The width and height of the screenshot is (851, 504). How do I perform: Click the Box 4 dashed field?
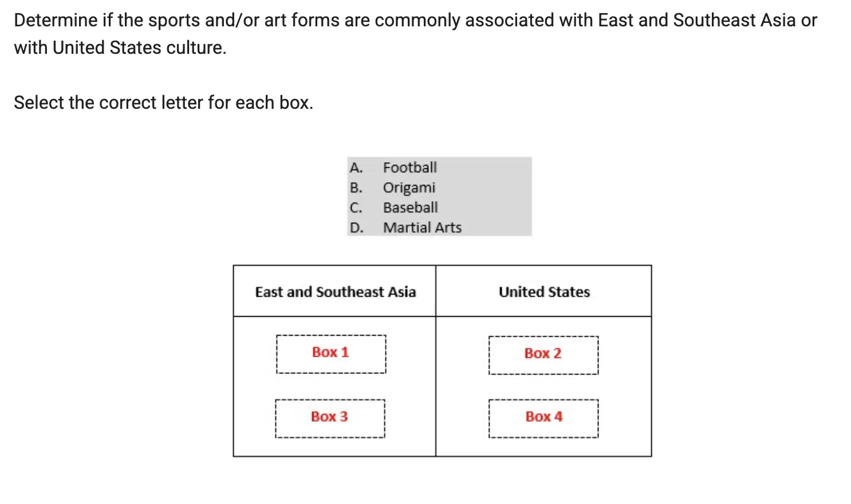tap(543, 419)
